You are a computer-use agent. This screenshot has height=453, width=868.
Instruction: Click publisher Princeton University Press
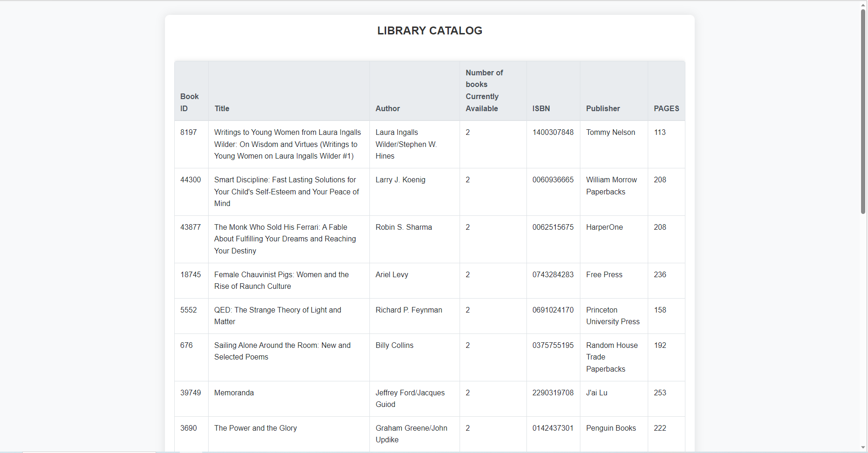[x=612, y=316]
